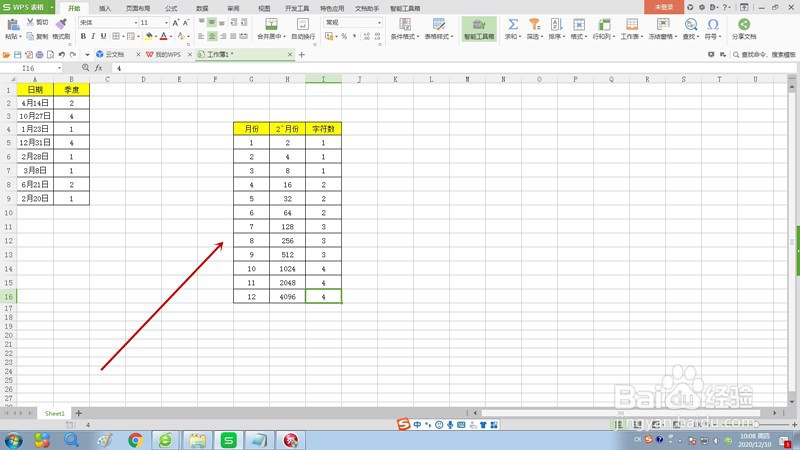The height and width of the screenshot is (450, 800).
Task: Click the red font color A swatch
Action: (163, 36)
